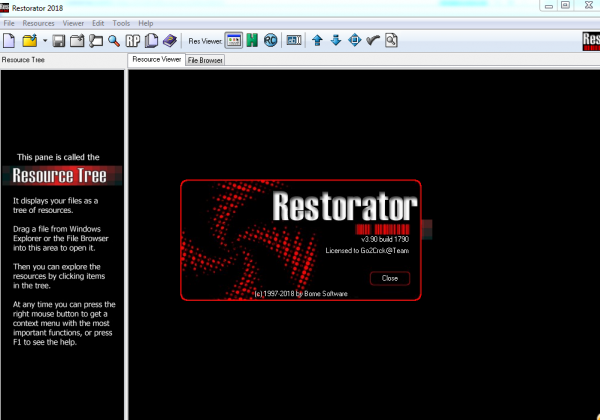Toggle the RC script view button
The image size is (600, 420).
pos(271,41)
